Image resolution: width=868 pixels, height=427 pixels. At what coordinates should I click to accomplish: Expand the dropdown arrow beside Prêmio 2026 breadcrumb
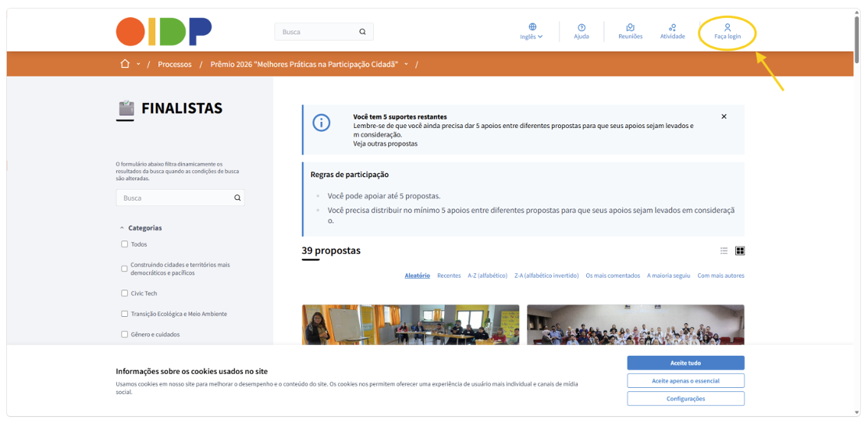click(x=407, y=64)
